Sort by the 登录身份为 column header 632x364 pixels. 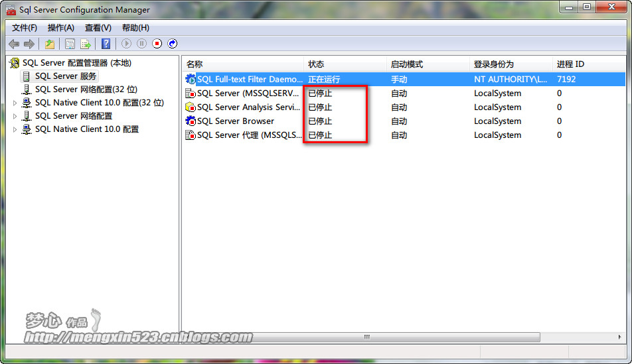[x=511, y=64]
